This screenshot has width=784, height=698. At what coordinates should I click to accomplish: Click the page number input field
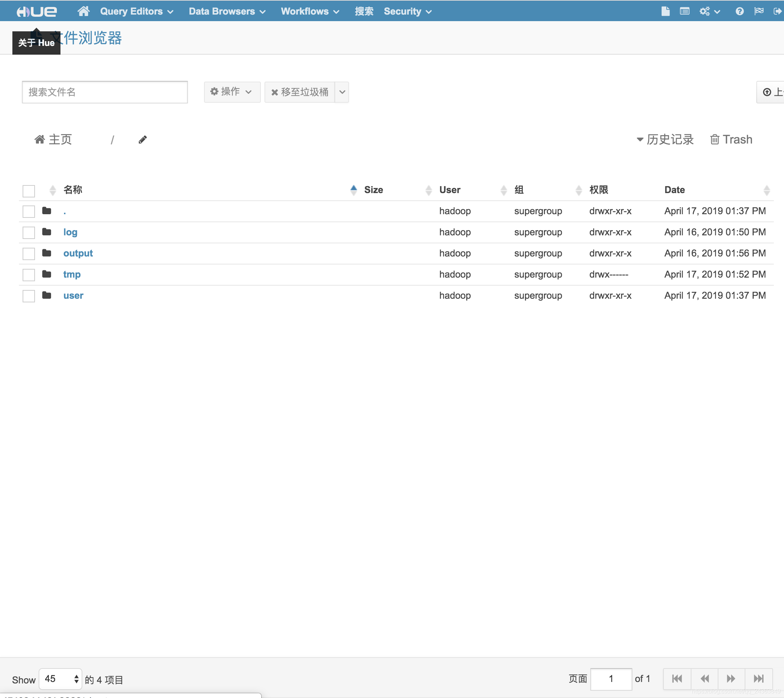tap(611, 679)
